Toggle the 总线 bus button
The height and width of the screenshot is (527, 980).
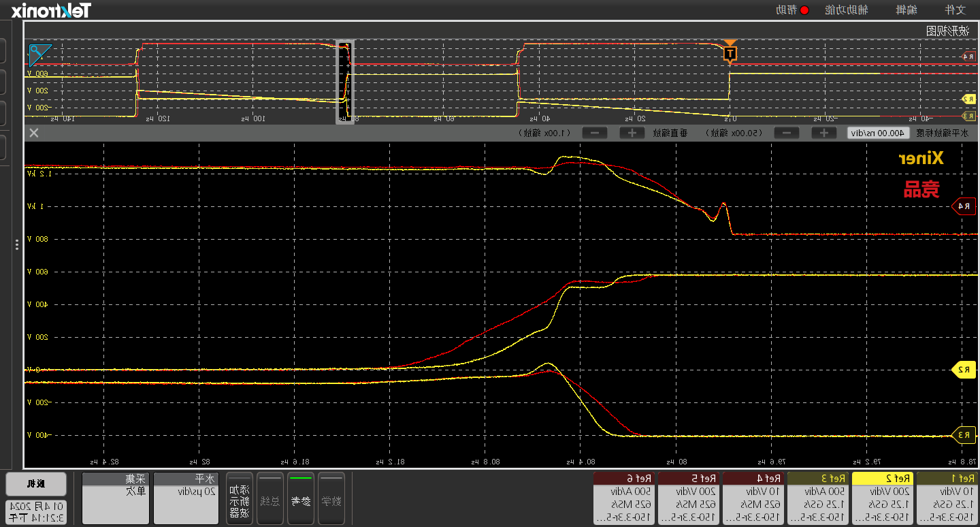[269, 498]
